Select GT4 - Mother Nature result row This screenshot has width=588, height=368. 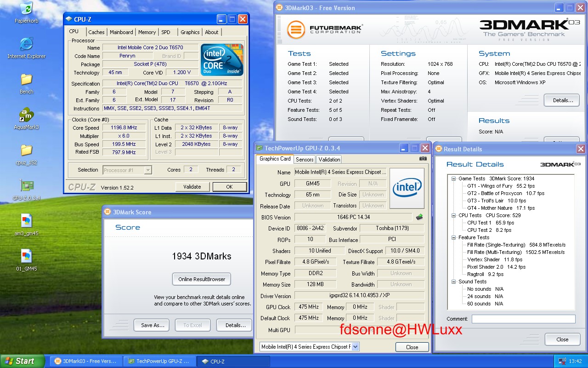[501, 208]
